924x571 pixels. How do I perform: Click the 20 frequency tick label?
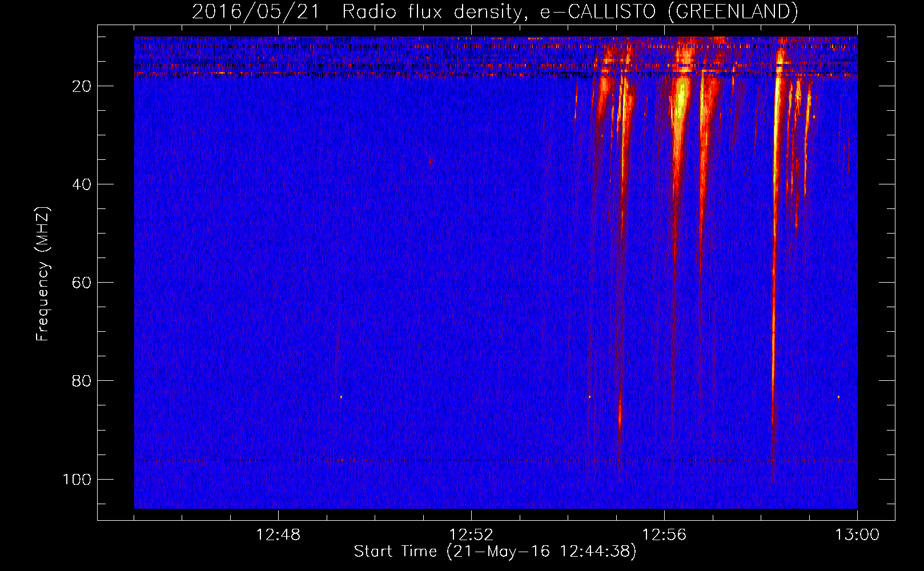pyautogui.click(x=82, y=86)
